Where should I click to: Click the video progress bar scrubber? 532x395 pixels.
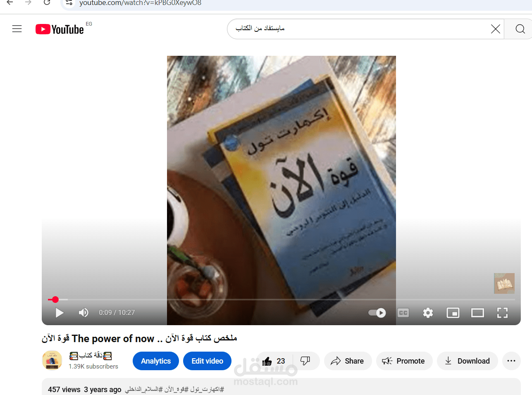point(55,300)
